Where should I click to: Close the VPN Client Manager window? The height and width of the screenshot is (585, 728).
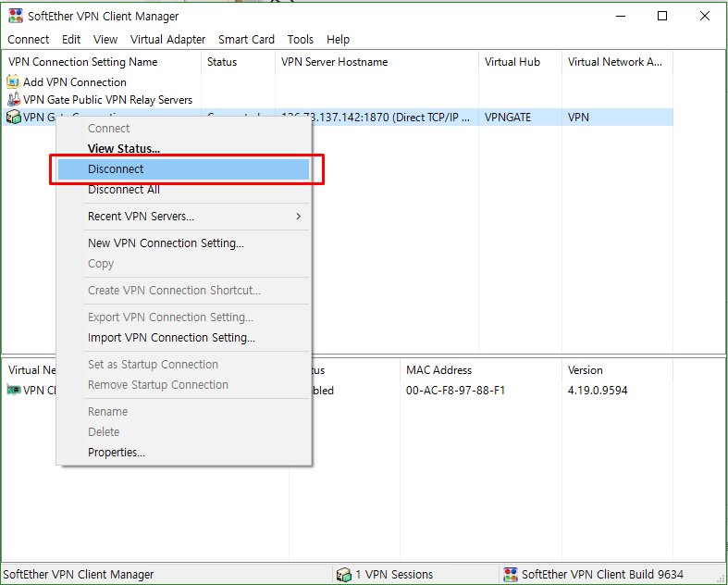704,17
